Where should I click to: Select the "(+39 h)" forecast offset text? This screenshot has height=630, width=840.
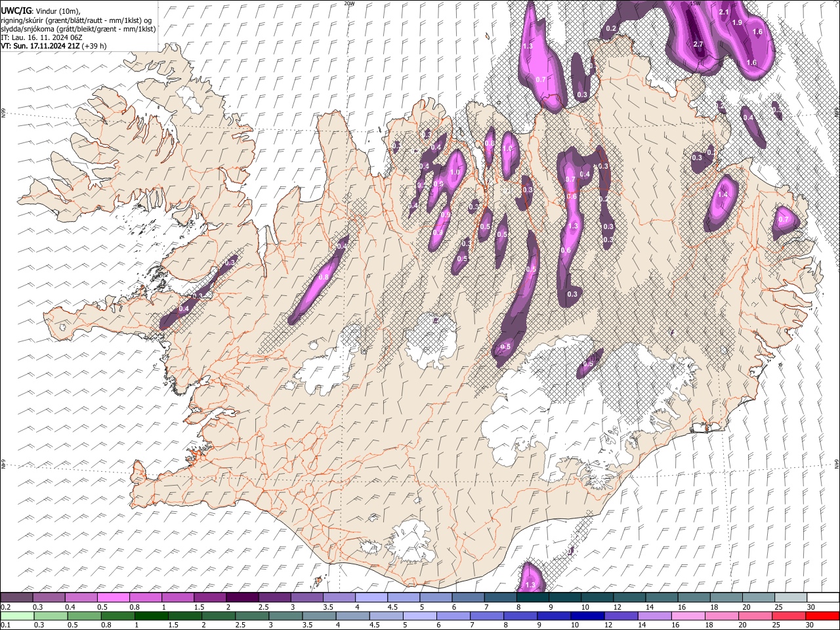point(94,46)
